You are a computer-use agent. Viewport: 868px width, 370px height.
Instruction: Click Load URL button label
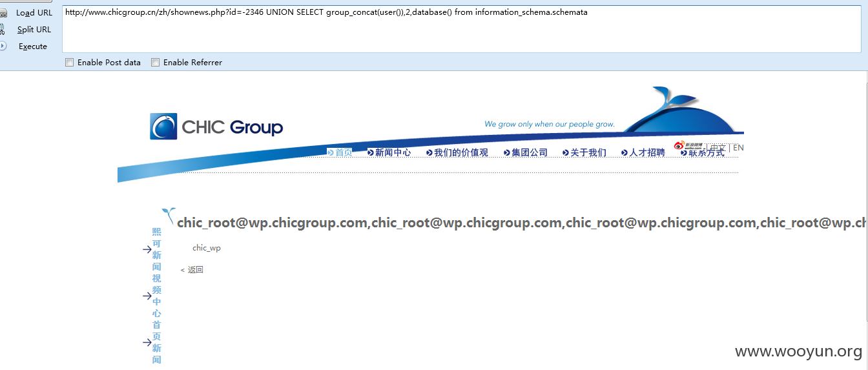point(34,13)
